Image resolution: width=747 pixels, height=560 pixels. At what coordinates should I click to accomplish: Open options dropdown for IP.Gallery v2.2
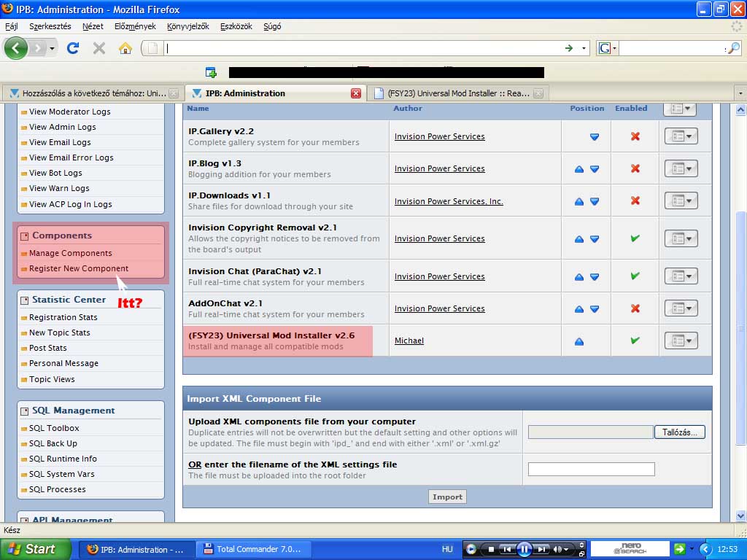pos(681,136)
